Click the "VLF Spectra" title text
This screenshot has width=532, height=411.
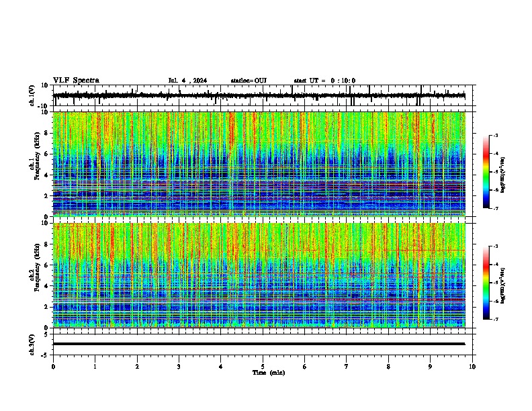[76, 81]
